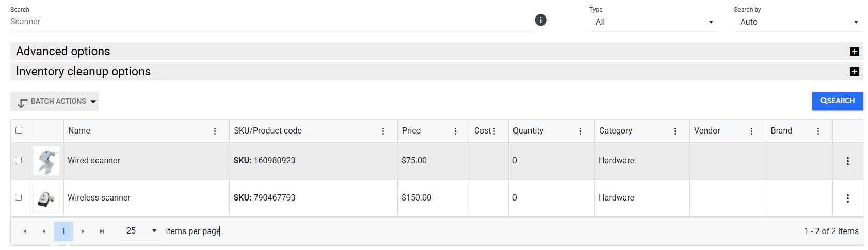Open Category column options menu

676,131
